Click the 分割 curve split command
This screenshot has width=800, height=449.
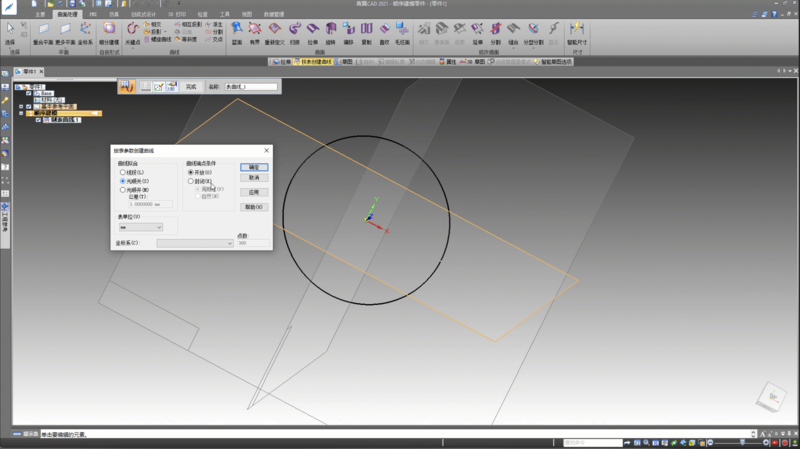click(x=214, y=32)
